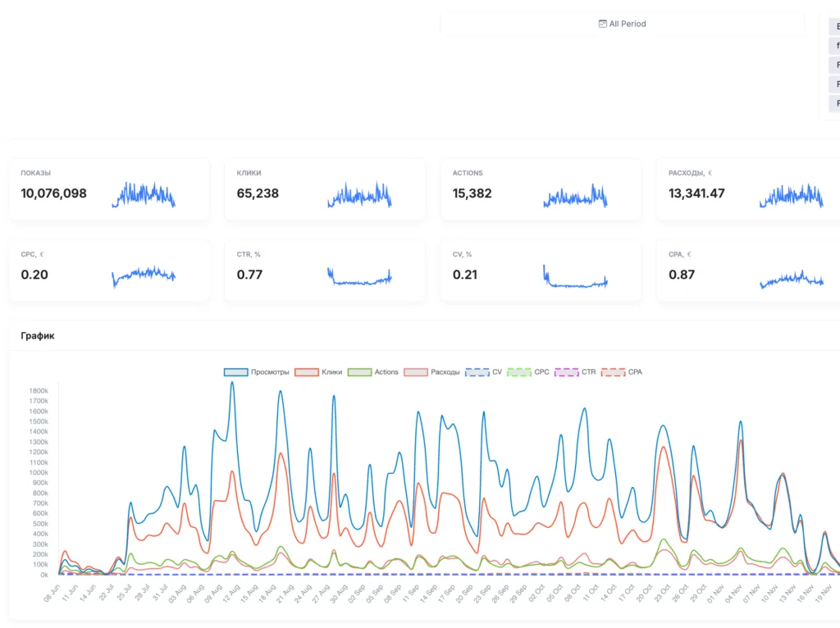Click the График section heading
Screen dimensions: 840x628
tap(38, 335)
